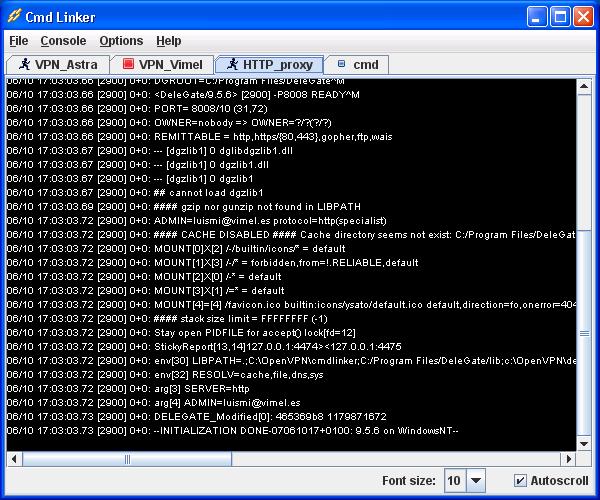Click the red stop icon on the VPN_Vimel tab
600x500 pixels.
tap(128, 64)
